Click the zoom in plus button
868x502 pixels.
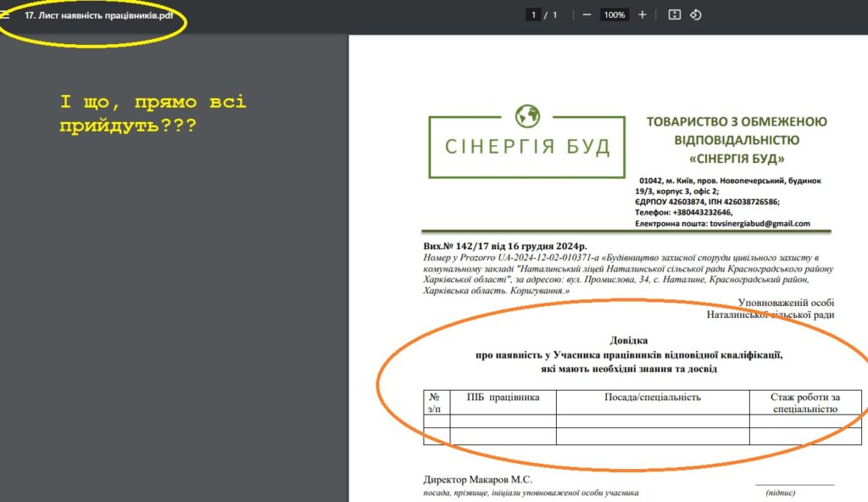point(643,14)
